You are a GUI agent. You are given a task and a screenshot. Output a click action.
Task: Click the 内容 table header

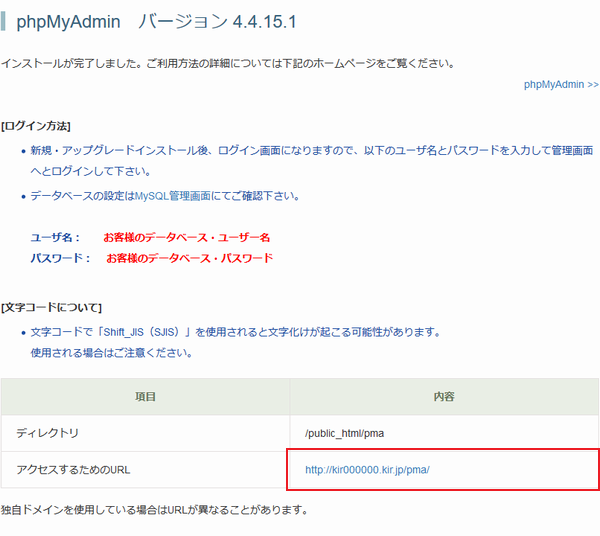point(444,397)
